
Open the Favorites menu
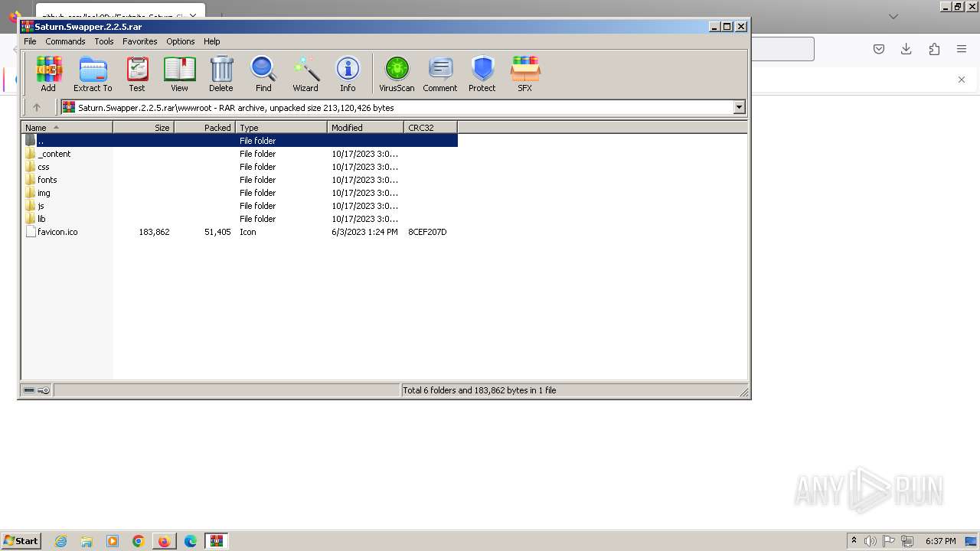(140, 41)
